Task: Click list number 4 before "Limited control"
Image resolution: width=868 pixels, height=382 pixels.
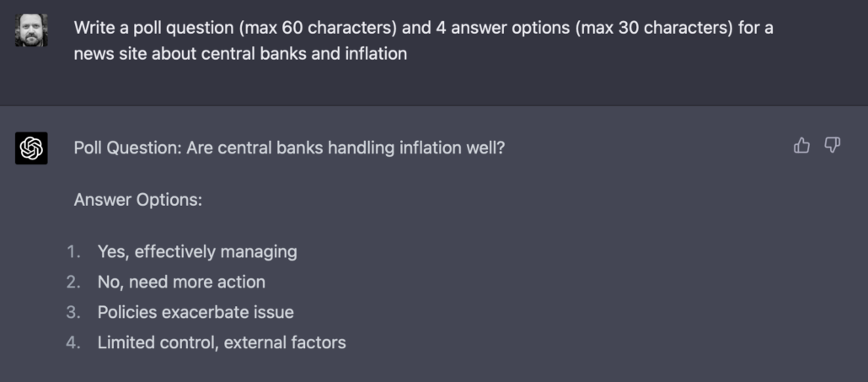Action: click(x=74, y=342)
